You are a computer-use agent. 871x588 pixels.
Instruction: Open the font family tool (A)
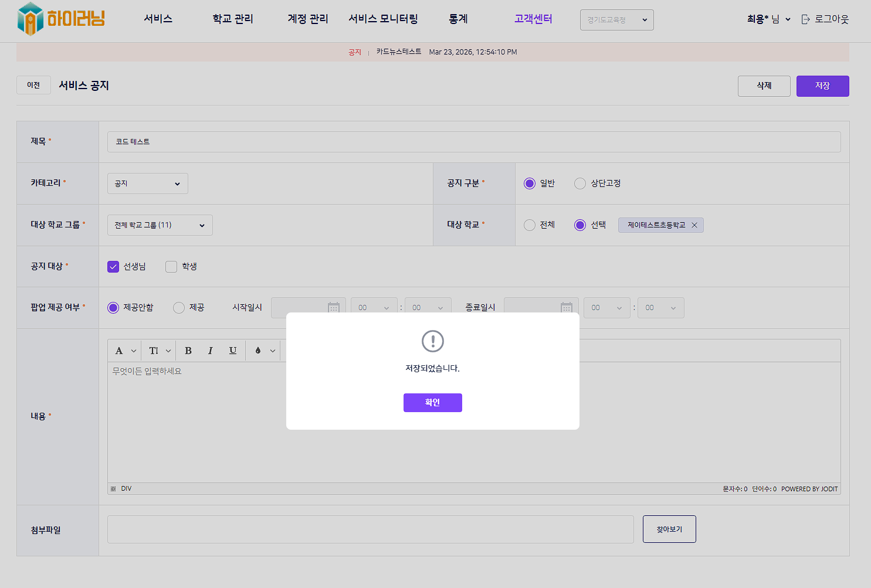point(120,351)
